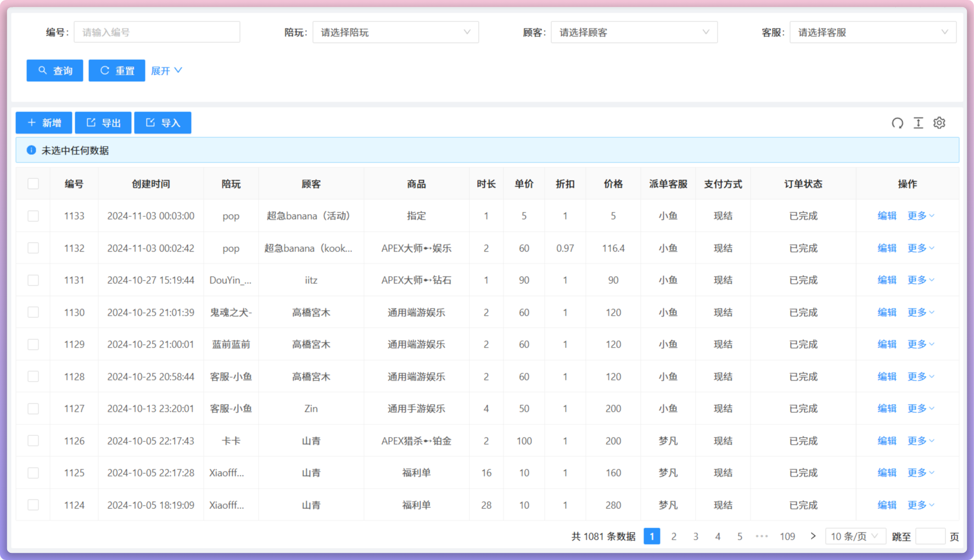Toggle the select-all checkbox in table header
Image resolution: width=974 pixels, height=560 pixels.
[33, 184]
